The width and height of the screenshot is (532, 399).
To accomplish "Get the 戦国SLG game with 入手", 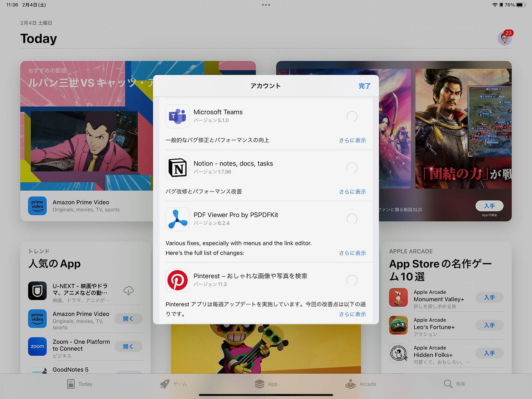I will 490,206.
